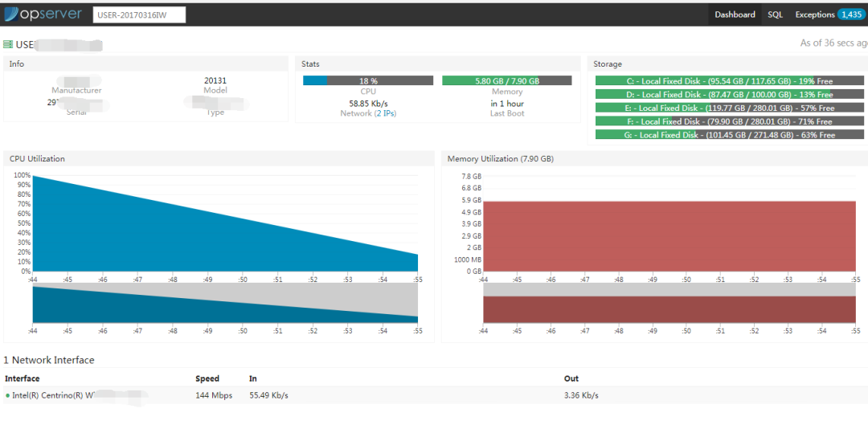Click the Opserver logo icon

(12, 14)
